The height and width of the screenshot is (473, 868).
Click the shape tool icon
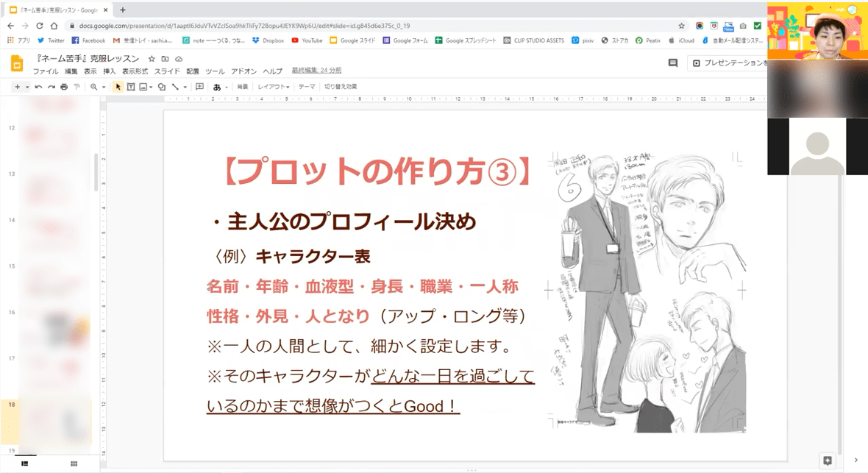click(x=161, y=87)
